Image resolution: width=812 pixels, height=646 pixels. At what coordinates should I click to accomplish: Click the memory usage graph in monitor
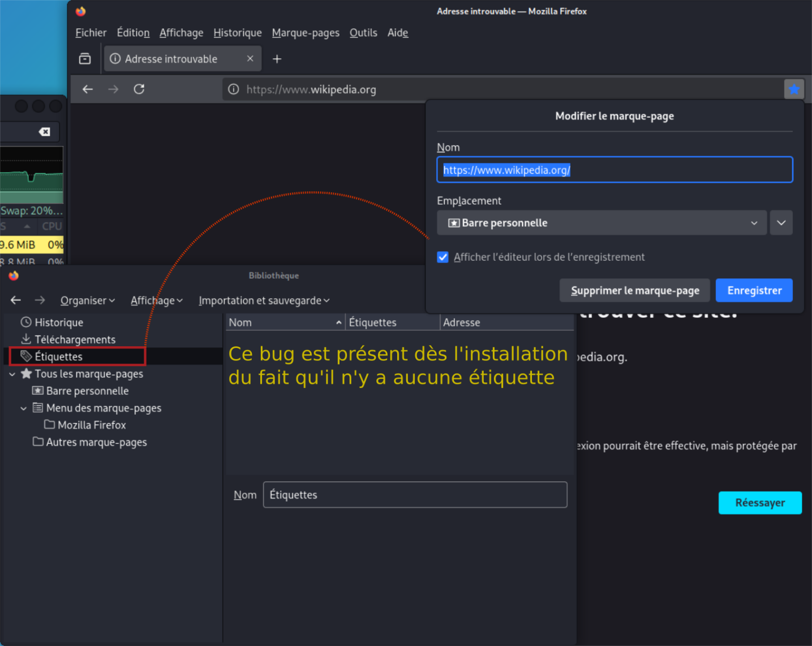pos(32,175)
